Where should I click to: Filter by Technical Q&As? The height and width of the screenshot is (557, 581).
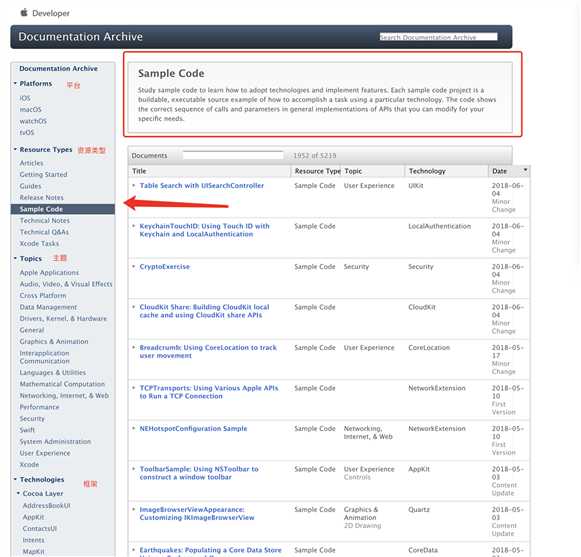point(44,232)
